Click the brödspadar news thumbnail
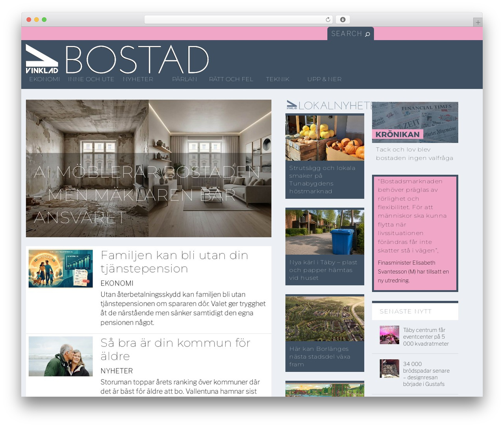The height and width of the screenshot is (427, 504). pyautogui.click(x=389, y=369)
